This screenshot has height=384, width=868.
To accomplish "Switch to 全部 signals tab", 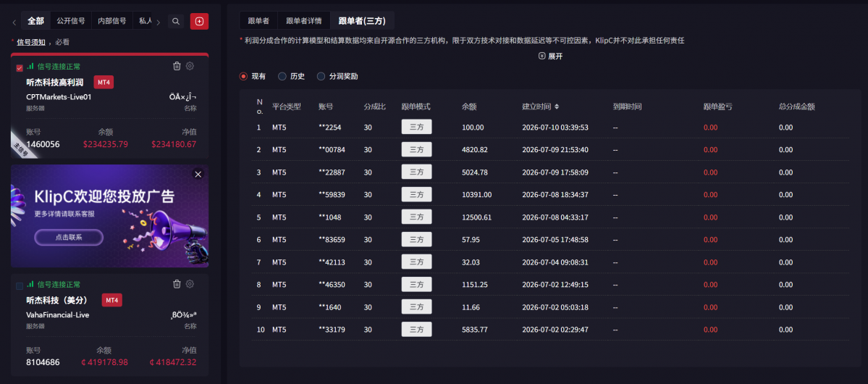I will [35, 21].
